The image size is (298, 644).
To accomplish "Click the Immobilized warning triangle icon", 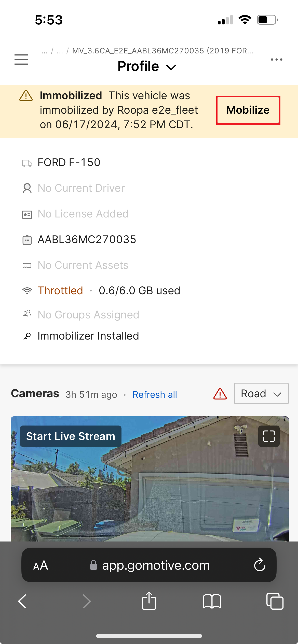I will click(26, 96).
